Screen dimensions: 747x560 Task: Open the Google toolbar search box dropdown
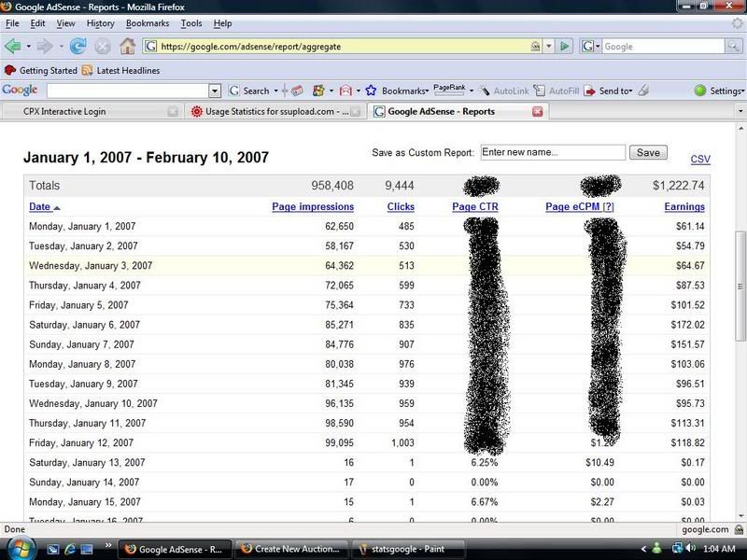(215, 91)
